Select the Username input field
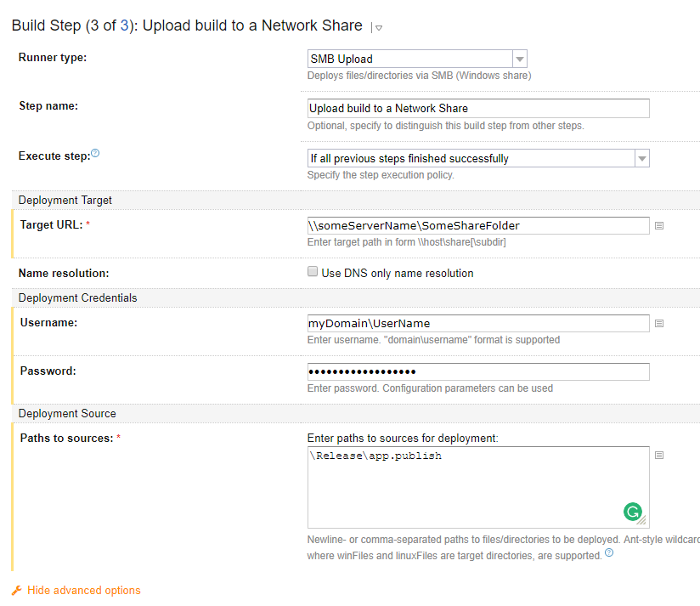Viewport: 700px width, 606px height. [x=478, y=324]
